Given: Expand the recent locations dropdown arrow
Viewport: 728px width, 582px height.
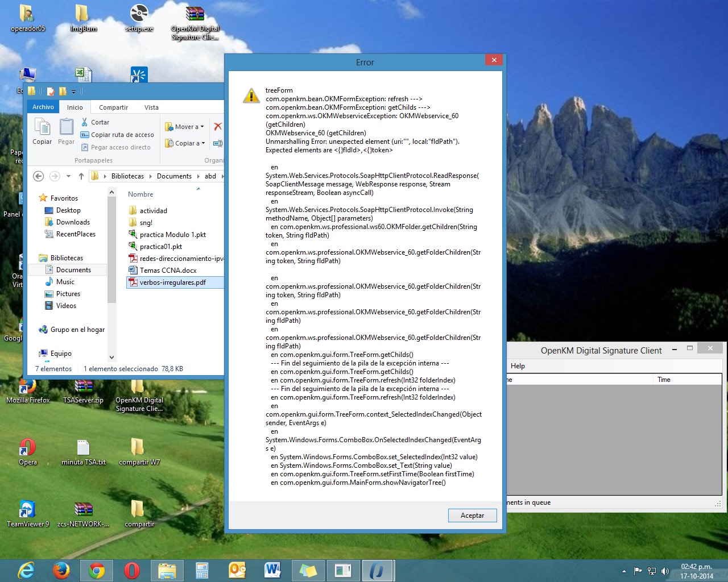Looking at the screenshot, I should click(68, 176).
